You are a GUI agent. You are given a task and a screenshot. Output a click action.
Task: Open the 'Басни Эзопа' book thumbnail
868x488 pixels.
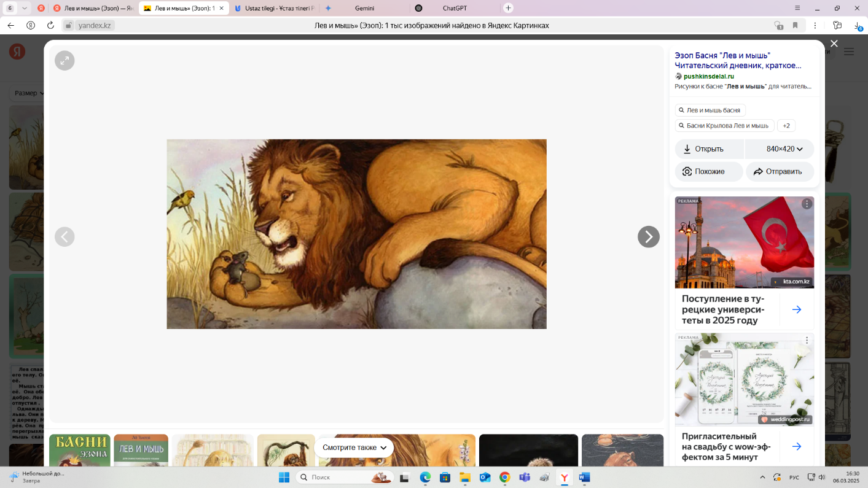[80, 450]
